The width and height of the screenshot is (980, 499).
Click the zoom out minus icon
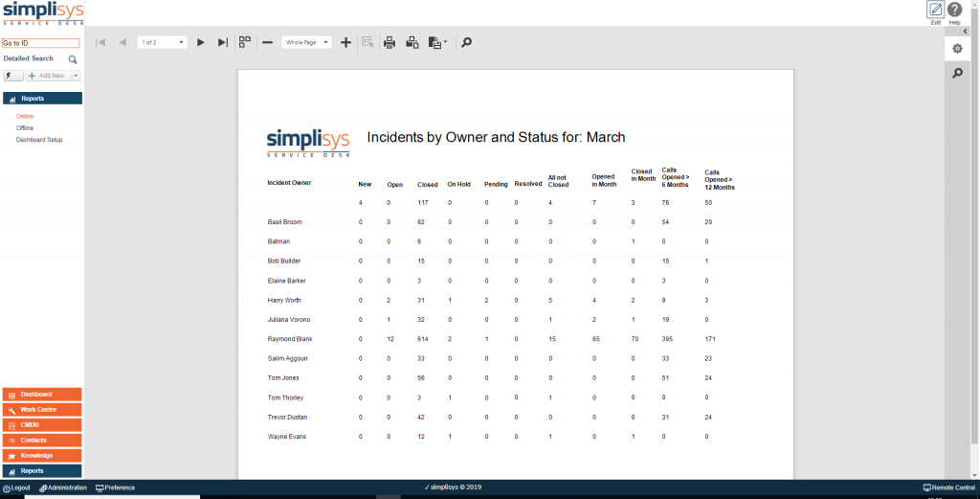[x=267, y=42]
